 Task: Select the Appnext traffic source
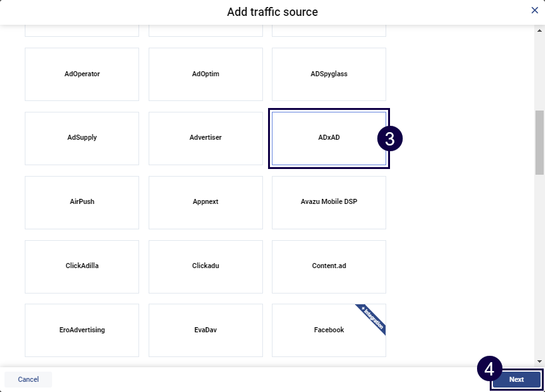click(x=205, y=202)
